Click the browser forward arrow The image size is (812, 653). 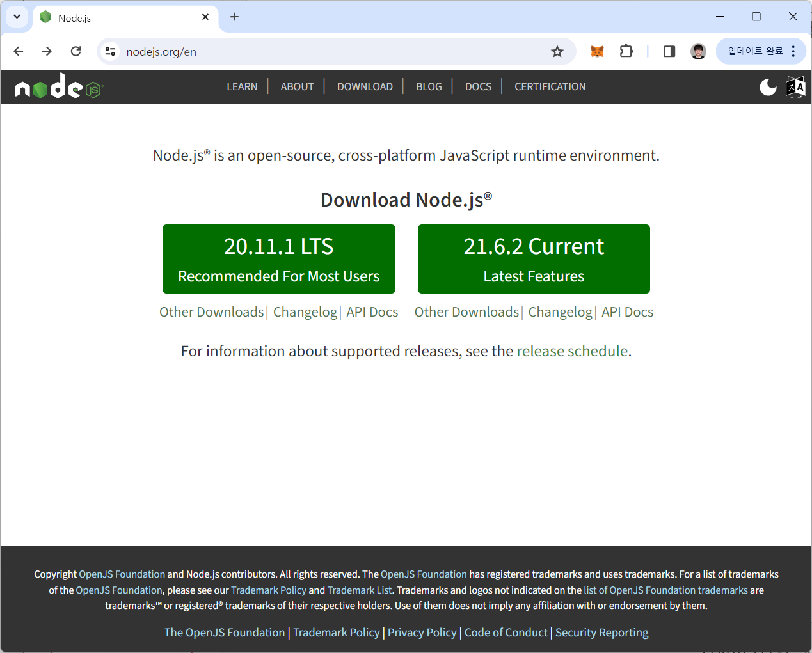click(47, 51)
